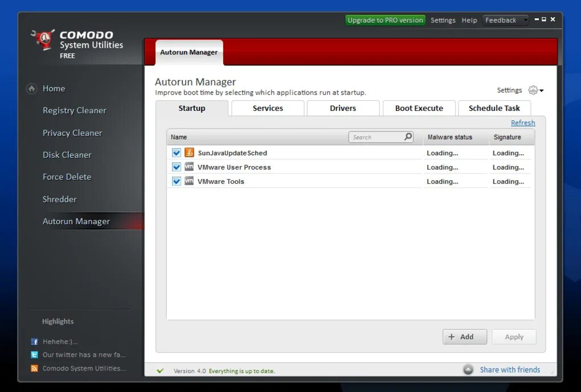This screenshot has height=392, width=581.
Task: Switch to the Services tab
Action: pos(268,108)
